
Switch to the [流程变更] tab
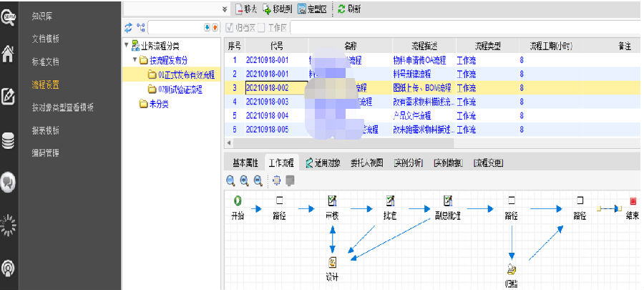tap(488, 163)
